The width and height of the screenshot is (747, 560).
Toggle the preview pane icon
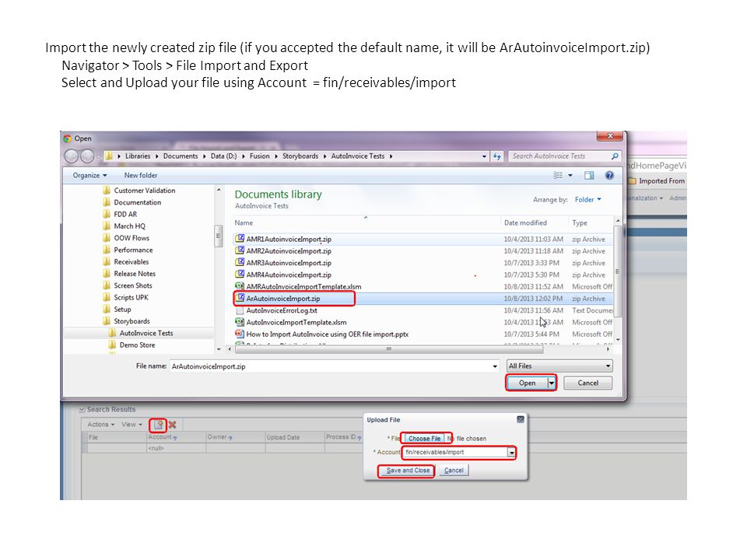[x=589, y=175]
